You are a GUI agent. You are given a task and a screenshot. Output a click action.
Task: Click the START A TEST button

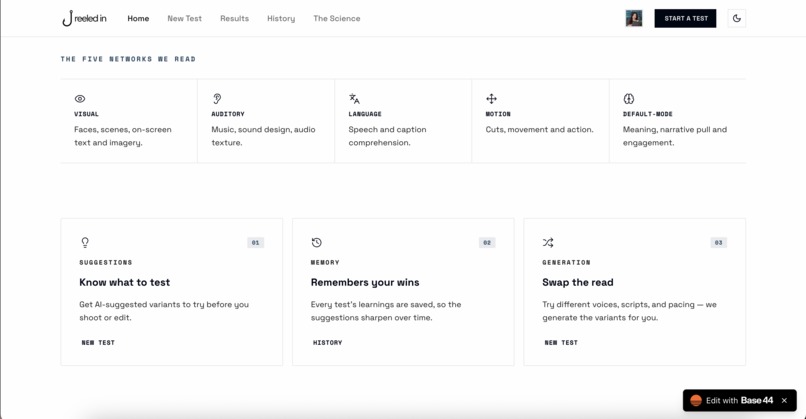click(685, 19)
